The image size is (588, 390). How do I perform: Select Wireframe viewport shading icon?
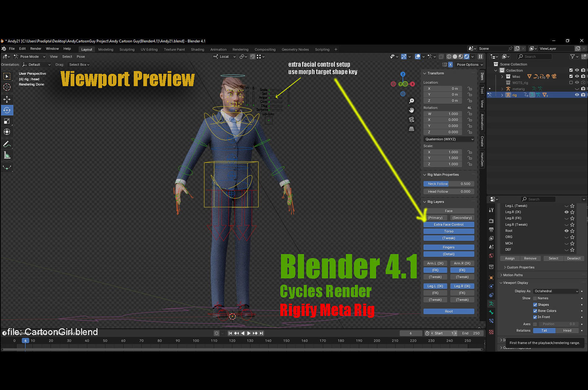(449, 57)
